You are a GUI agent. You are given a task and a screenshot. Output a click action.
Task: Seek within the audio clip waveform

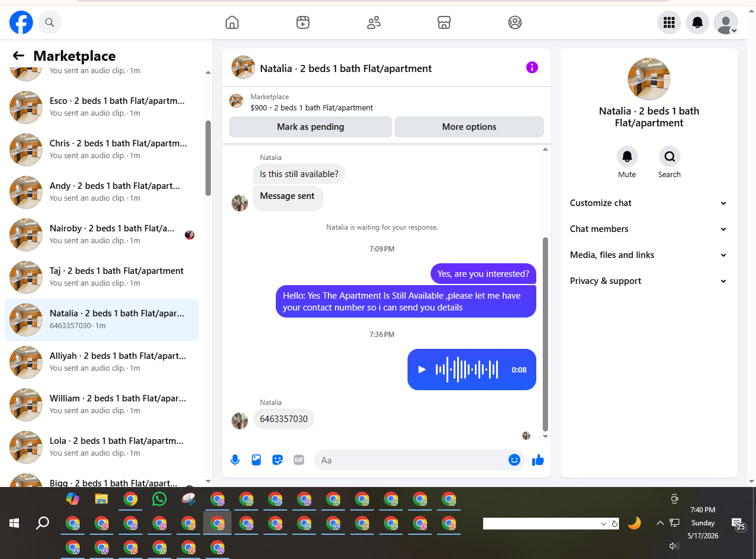(467, 370)
